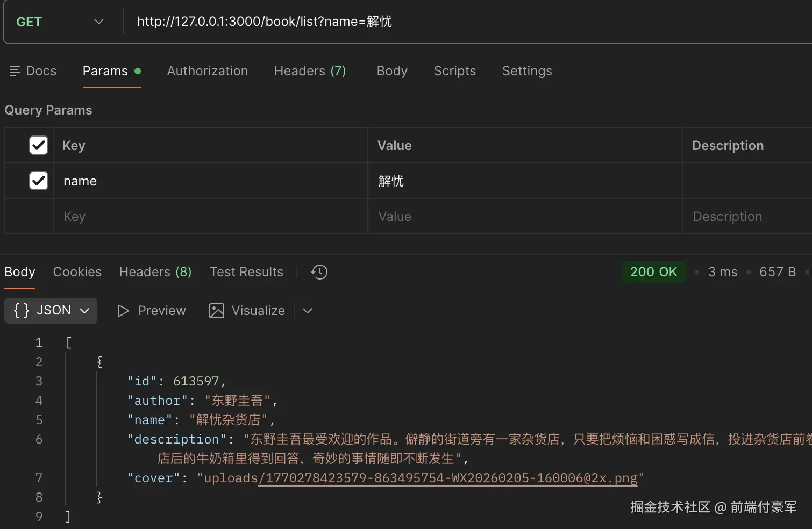Open the response history clock icon
This screenshot has height=529, width=812.
tap(319, 272)
